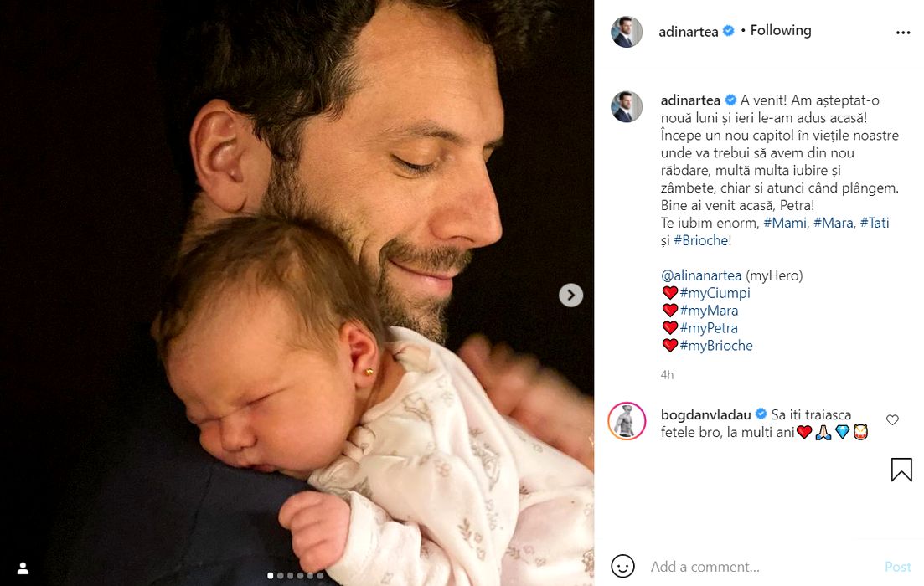Click adinartea's avatar beside the caption
Image resolution: width=924 pixels, height=586 pixels.
coord(627,107)
